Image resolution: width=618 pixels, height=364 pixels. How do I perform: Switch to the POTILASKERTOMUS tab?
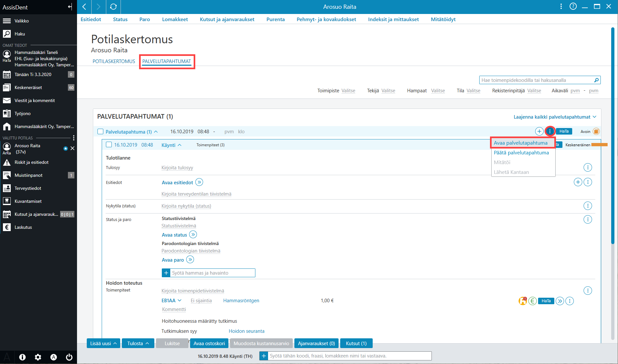114,61
